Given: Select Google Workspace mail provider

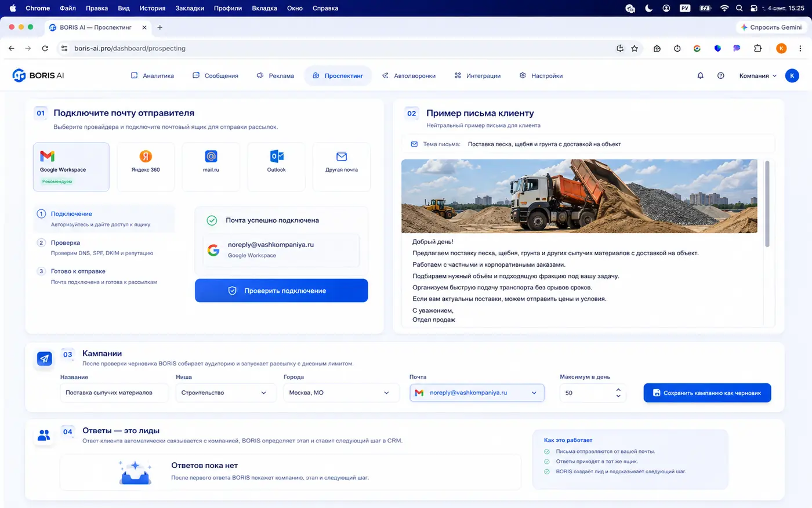Looking at the screenshot, I should [x=71, y=167].
